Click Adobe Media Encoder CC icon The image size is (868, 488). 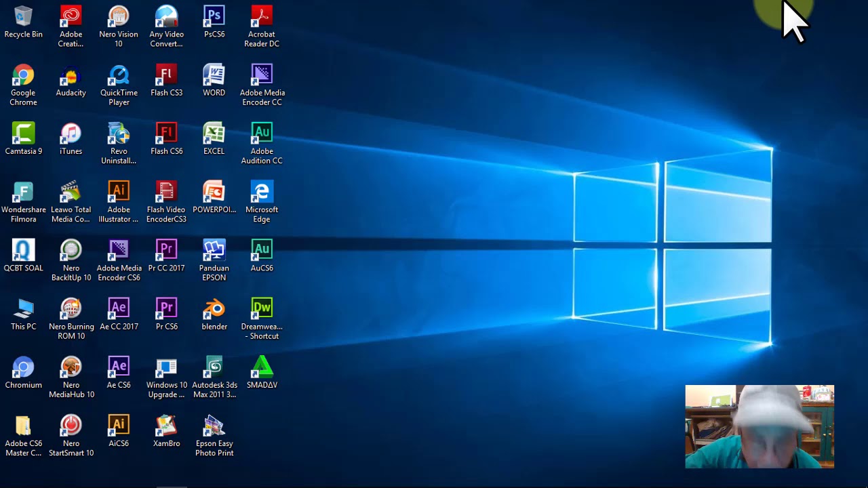click(x=262, y=75)
